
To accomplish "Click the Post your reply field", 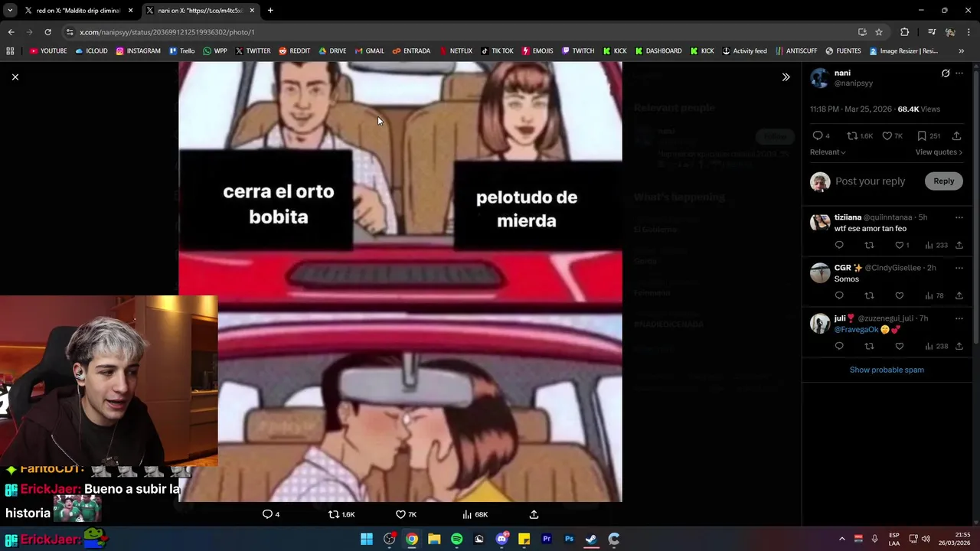I will tap(870, 181).
